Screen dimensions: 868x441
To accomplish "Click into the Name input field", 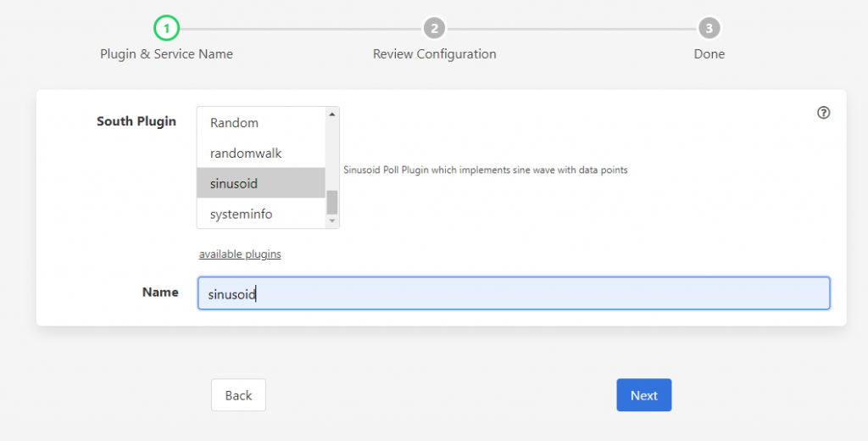I will (514, 293).
